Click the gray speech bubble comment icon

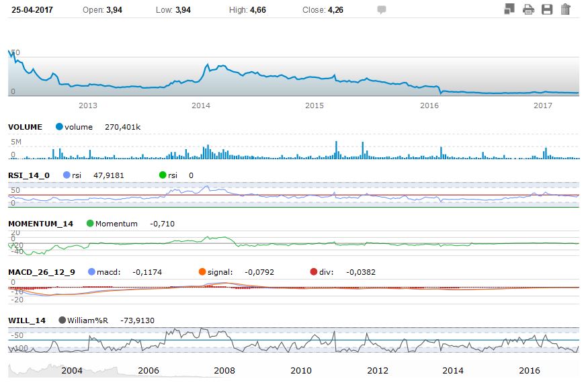coord(382,10)
